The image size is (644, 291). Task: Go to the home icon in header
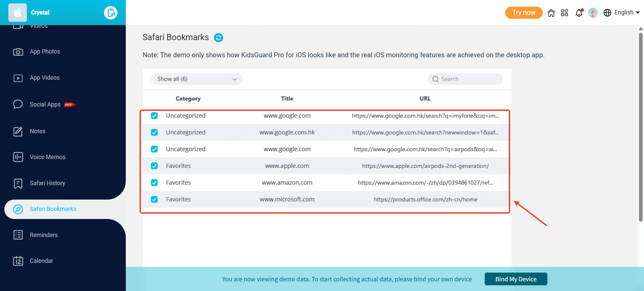pos(551,13)
